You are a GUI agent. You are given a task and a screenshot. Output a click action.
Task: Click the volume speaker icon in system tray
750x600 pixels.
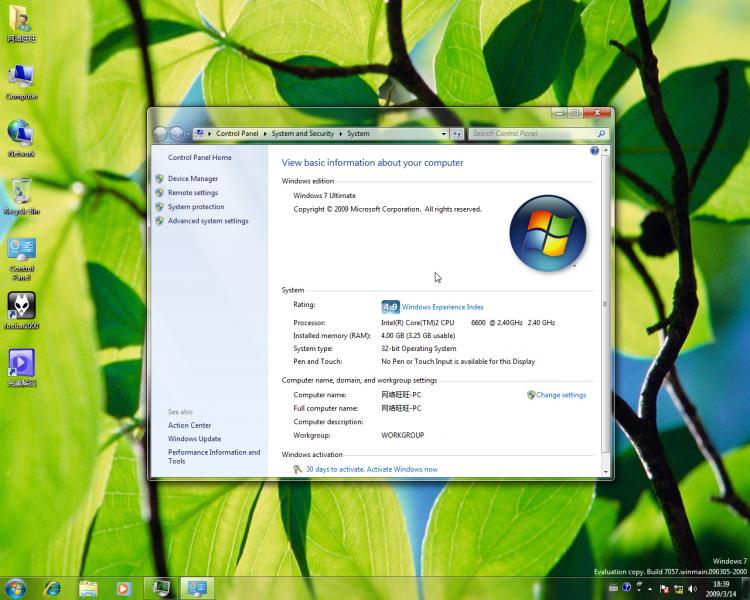692,589
